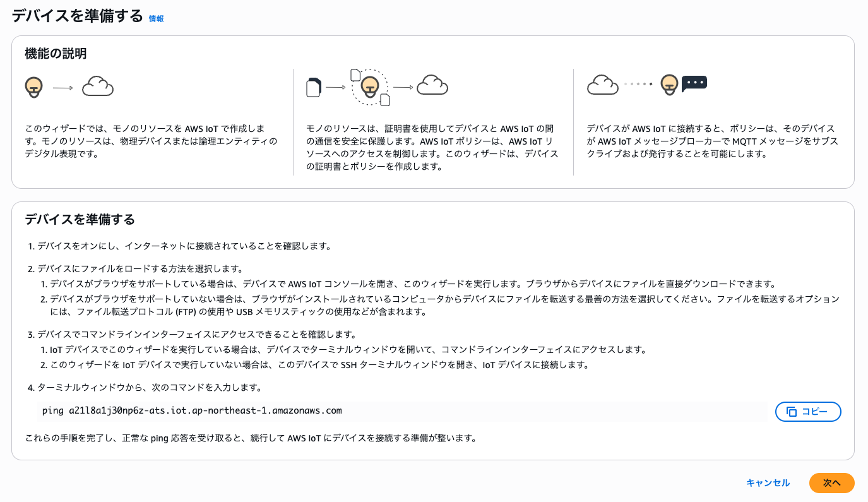Screen dimensions: 868x502
Task: Click sub-step mentioning FTP and USB メモリスティック
Action: click(x=445, y=305)
